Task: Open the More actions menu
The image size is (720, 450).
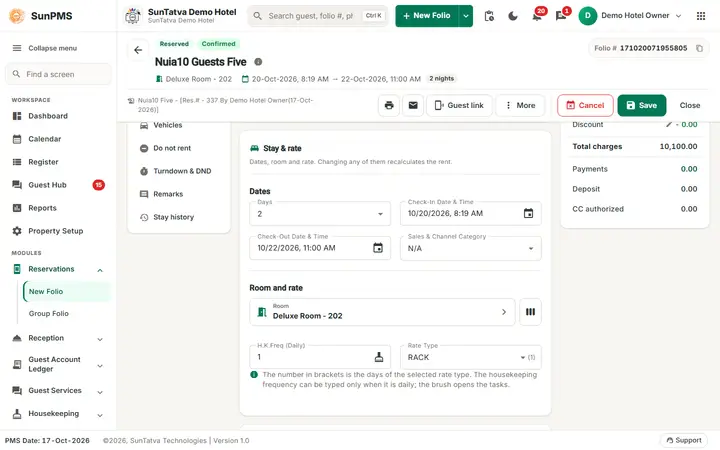Action: [520, 105]
